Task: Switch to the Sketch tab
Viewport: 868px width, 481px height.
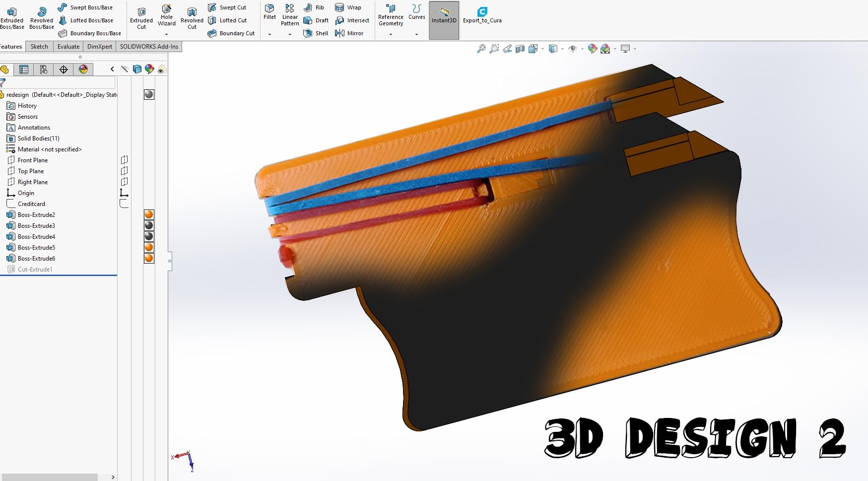Action: (39, 46)
